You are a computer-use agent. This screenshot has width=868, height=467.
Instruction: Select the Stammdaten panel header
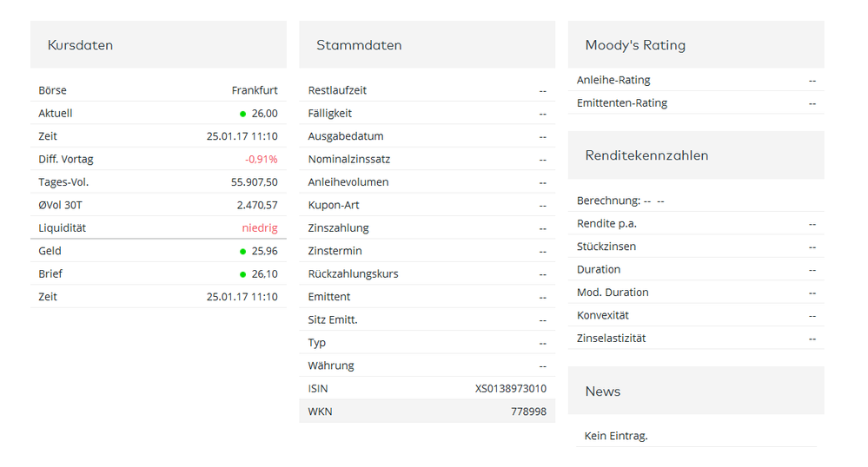pos(359,45)
